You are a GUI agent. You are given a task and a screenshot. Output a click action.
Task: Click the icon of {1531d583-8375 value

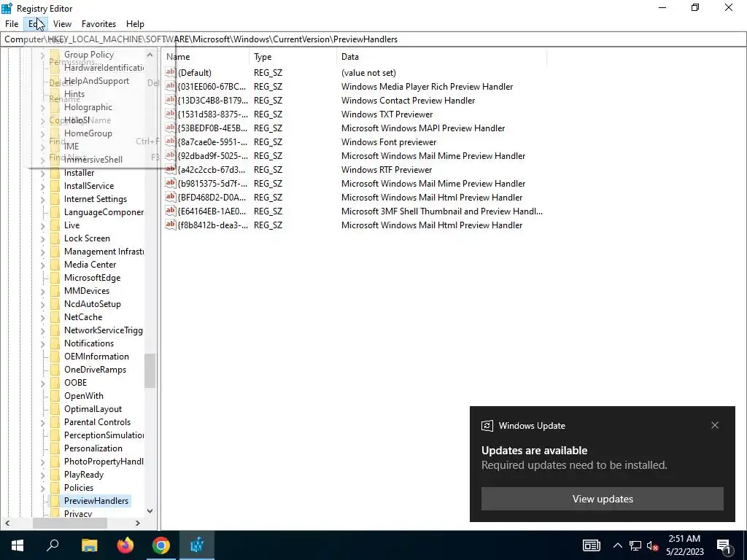coord(171,114)
